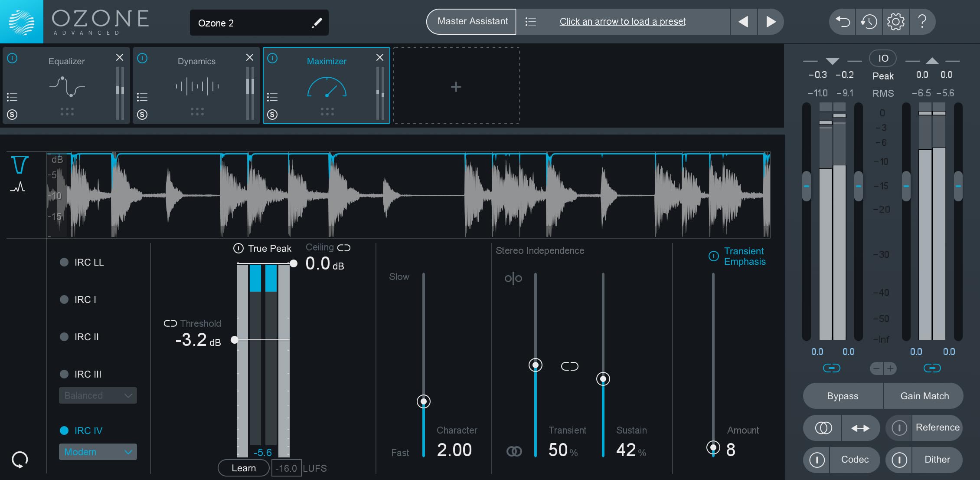This screenshot has height=480, width=980.
Task: Click the swap channels arrow icon
Action: [x=860, y=428]
